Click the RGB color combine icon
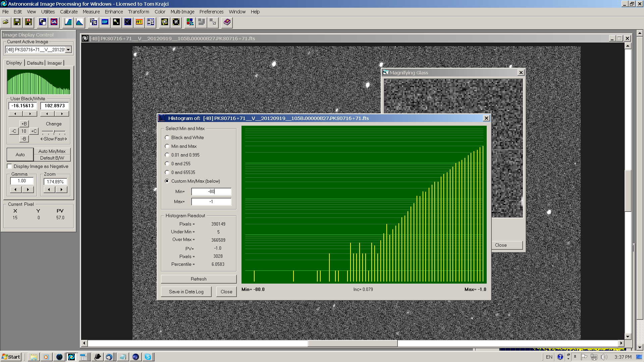This screenshot has height=362, width=644. [x=190, y=22]
